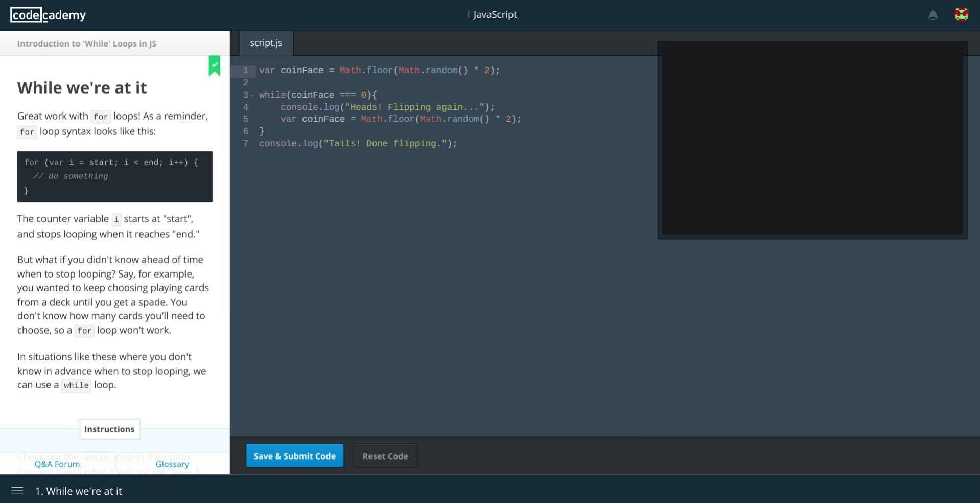
Task: Switch to the script.js tab
Action: click(266, 43)
